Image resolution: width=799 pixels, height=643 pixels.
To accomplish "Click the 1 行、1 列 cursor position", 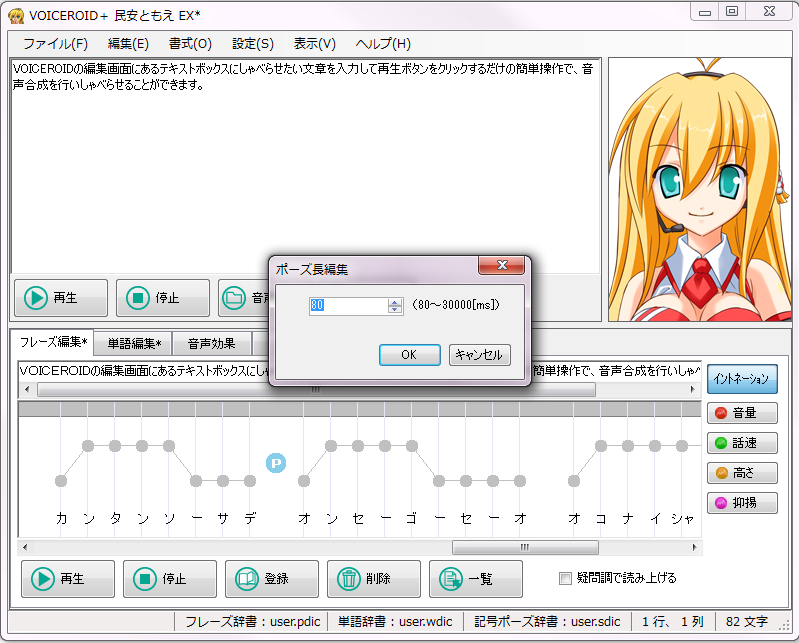I will coord(672,622).
